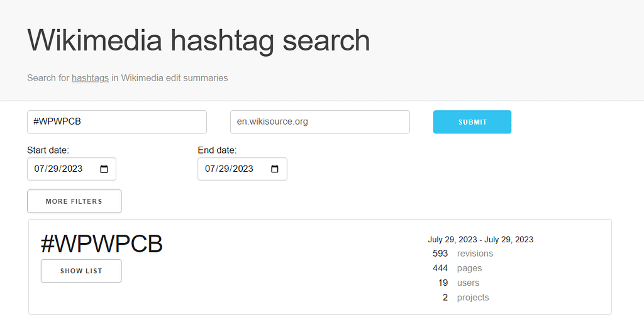Viewport: 644px width, 326px height.
Task: Click the large #WPWPCB result heading
Action: click(x=101, y=244)
